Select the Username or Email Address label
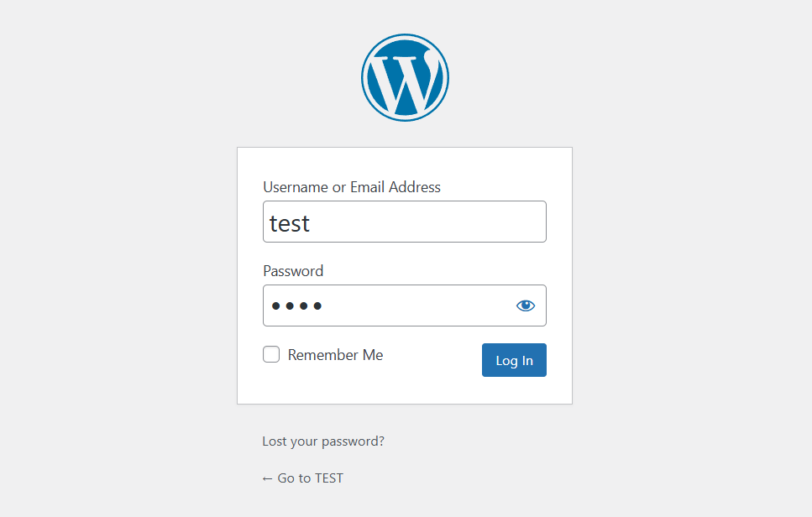The height and width of the screenshot is (517, 812). tap(352, 186)
